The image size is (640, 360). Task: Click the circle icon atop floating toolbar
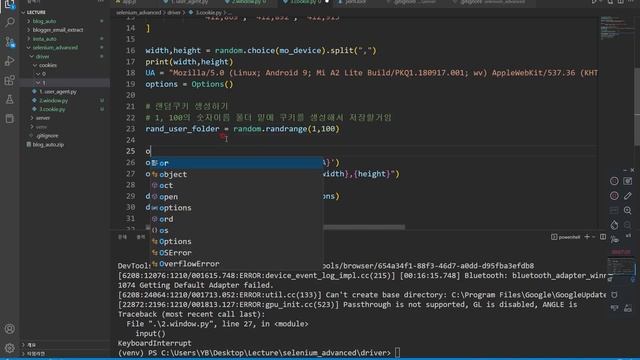(x=614, y=181)
